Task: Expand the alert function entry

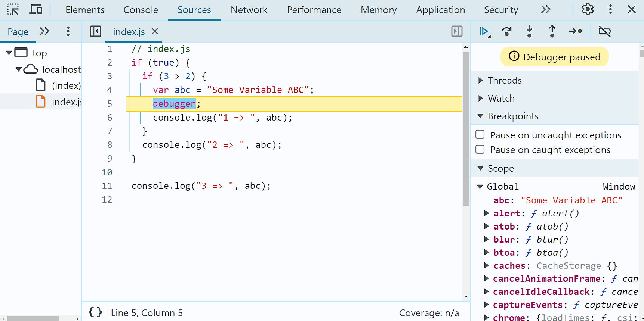Action: pos(486,213)
